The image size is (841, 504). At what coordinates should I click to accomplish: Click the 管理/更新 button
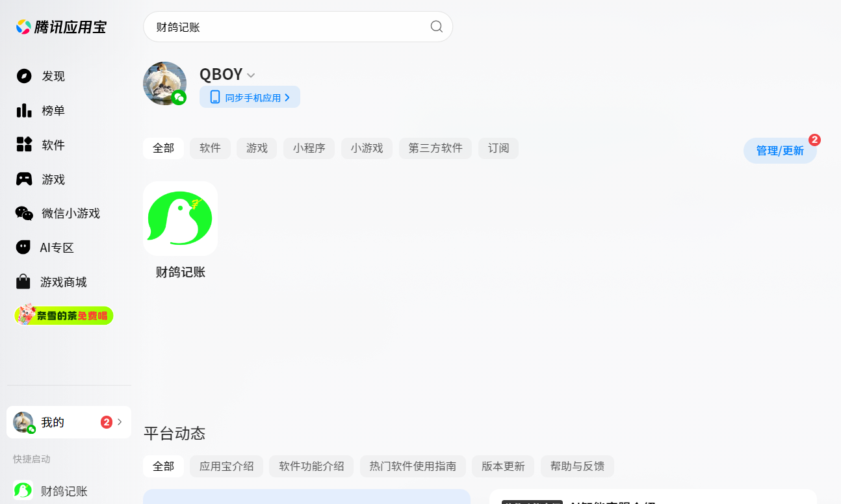coord(780,150)
